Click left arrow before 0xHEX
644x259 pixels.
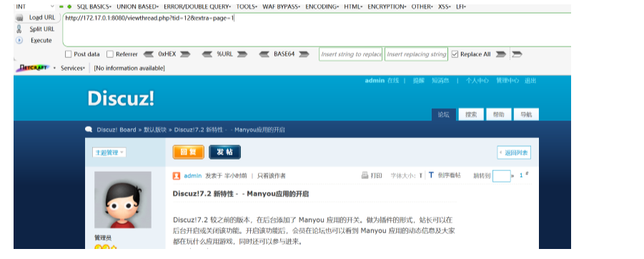pyautogui.click(x=149, y=54)
